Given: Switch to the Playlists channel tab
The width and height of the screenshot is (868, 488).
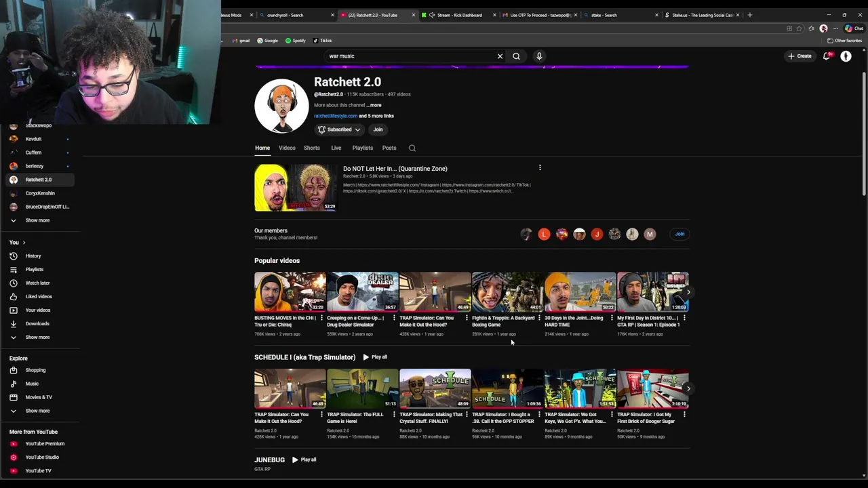Looking at the screenshot, I should pos(363,148).
